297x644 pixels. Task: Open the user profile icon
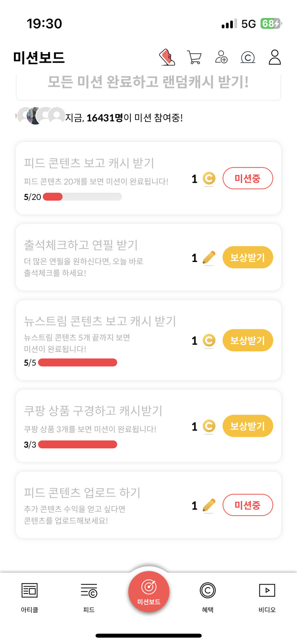(x=274, y=57)
